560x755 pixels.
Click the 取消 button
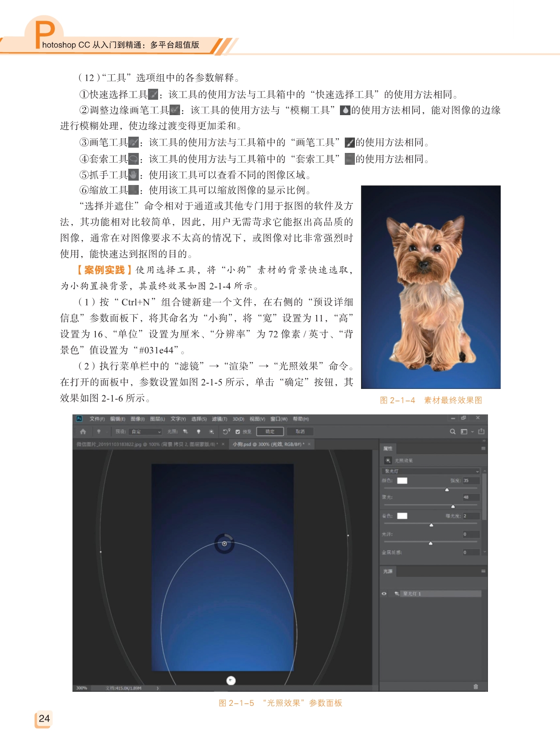300,432
